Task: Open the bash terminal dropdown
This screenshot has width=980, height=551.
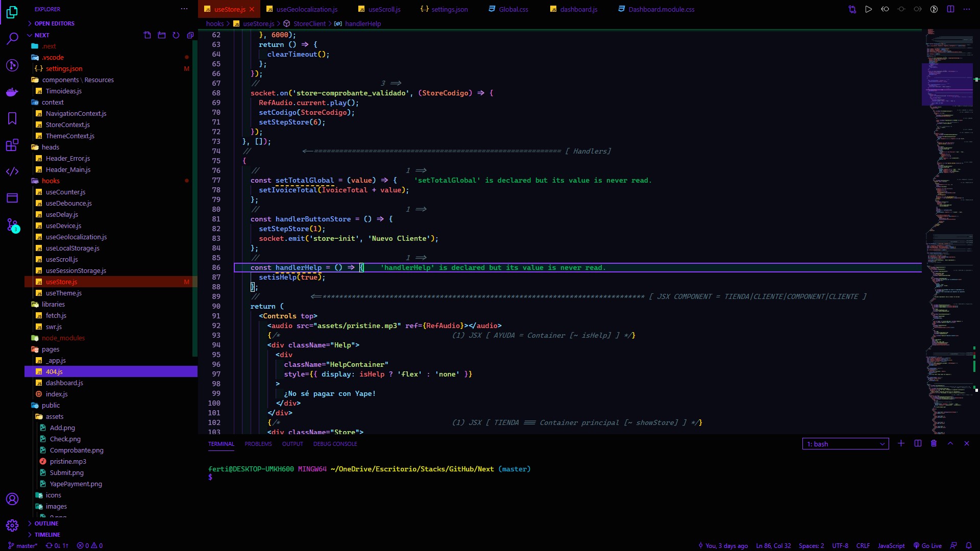Action: [x=845, y=444]
